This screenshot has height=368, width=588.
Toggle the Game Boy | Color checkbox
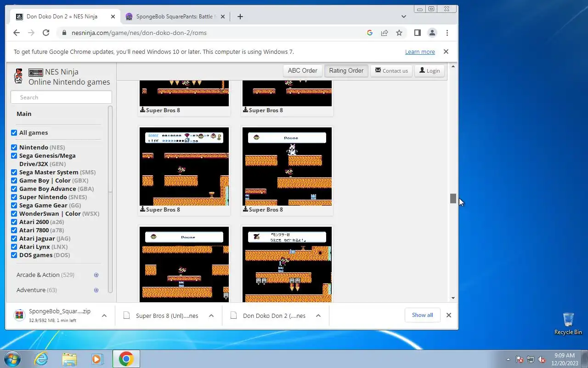[14, 181]
